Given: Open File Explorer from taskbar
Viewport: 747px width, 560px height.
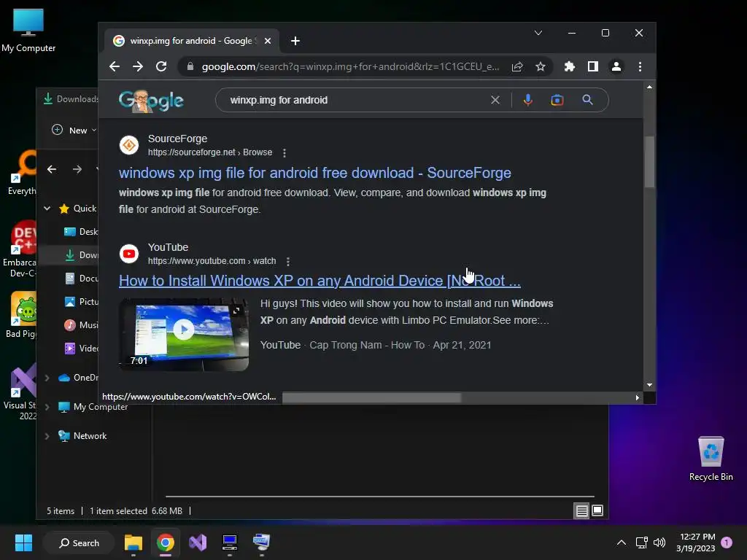Looking at the screenshot, I should point(133,542).
